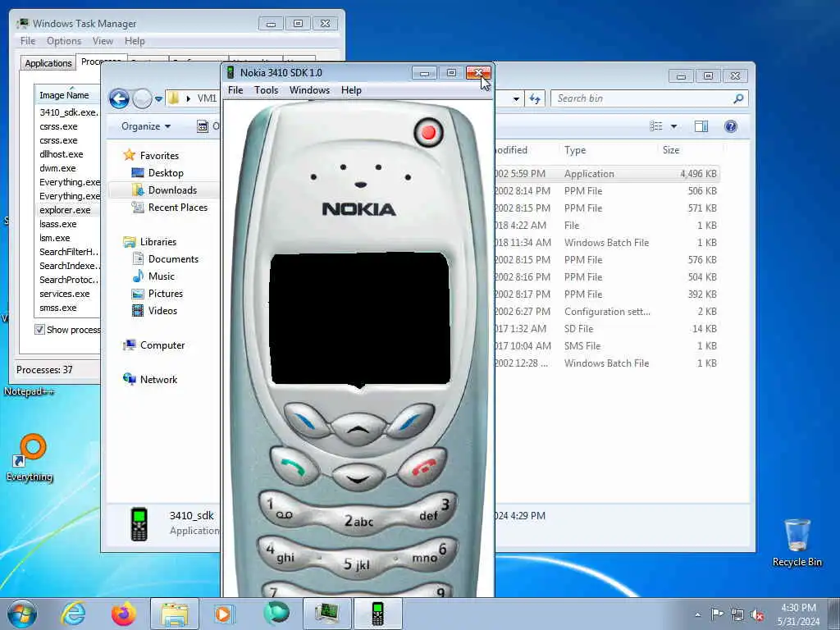Open the Pictures library in navigation pane
This screenshot has height=630, width=840.
coord(166,294)
